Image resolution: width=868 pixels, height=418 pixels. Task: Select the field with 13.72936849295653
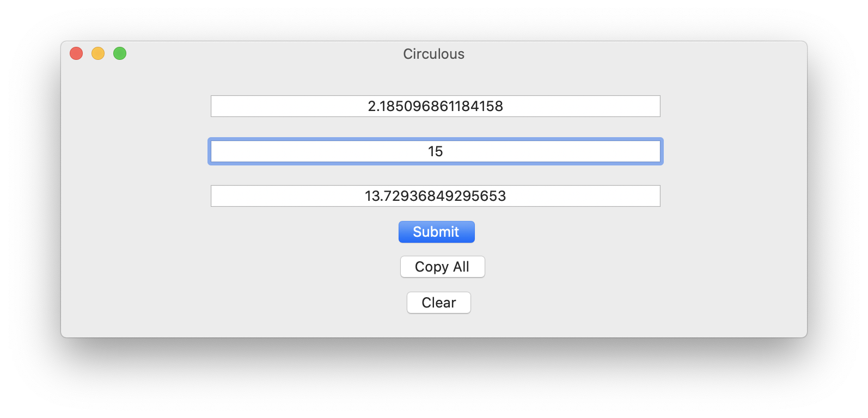tap(435, 196)
